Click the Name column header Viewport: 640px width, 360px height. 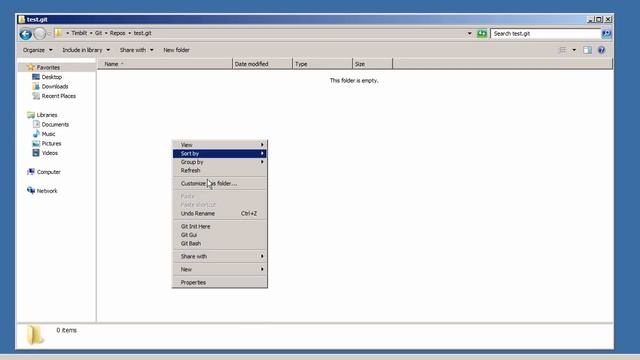[x=164, y=64]
